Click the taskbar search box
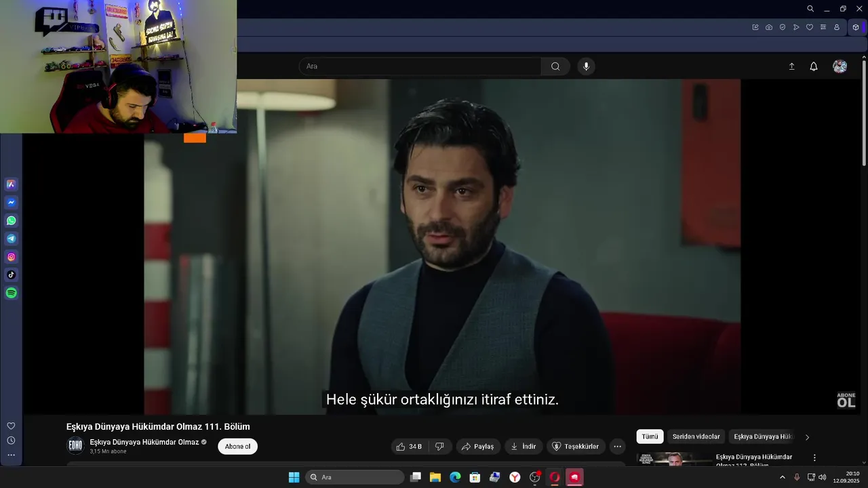Viewport: 868px width, 488px height. [355, 477]
